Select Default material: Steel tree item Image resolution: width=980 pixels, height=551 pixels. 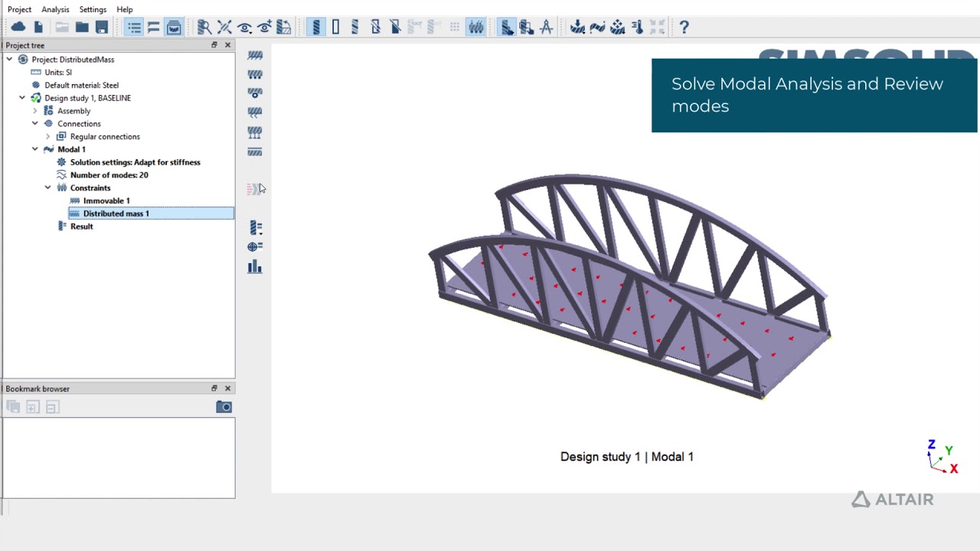coord(81,86)
